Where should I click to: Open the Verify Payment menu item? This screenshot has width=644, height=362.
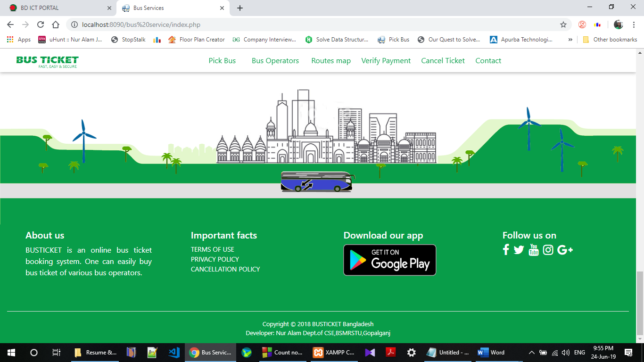click(386, 61)
